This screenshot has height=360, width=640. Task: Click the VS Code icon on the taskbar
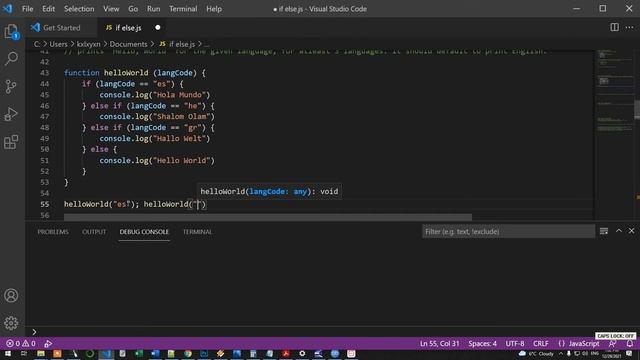pyautogui.click(x=106, y=353)
